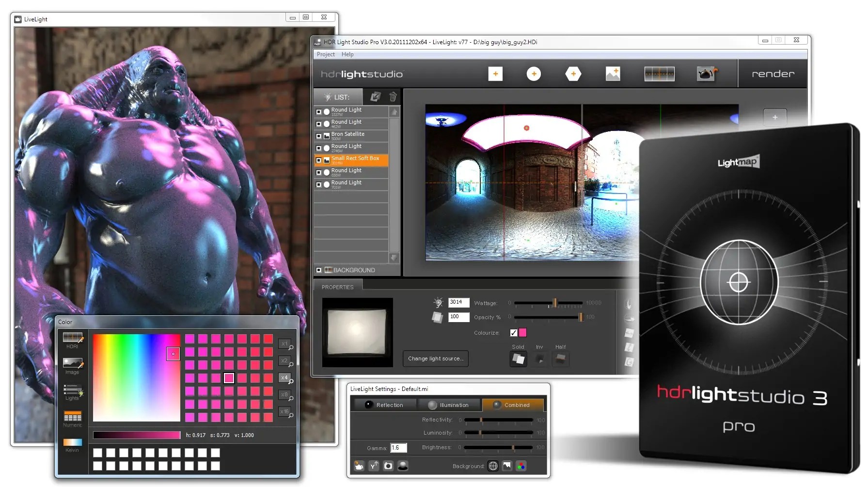Click the light list scroll-up arrow
Screen dimensions: 868x487
coord(394,112)
